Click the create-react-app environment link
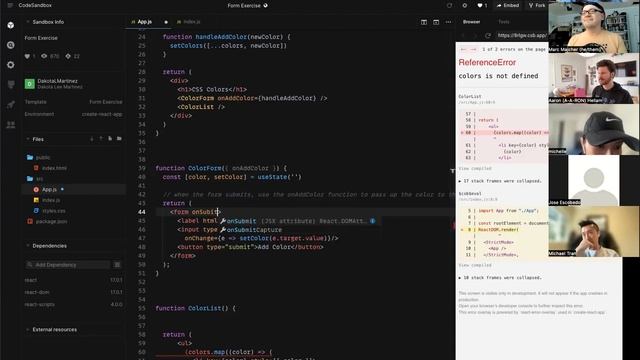640x360 pixels. 102,114
